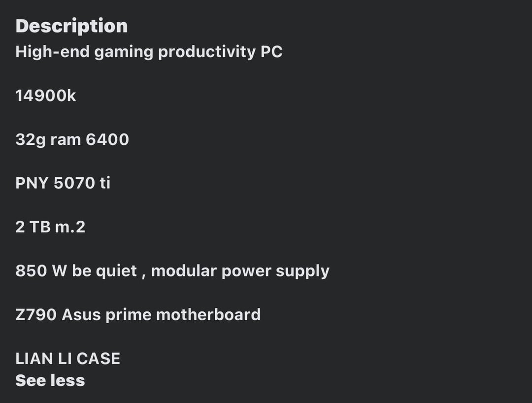532x403 pixels.
Task: Click the "32g ram" text
Action: click(48, 139)
